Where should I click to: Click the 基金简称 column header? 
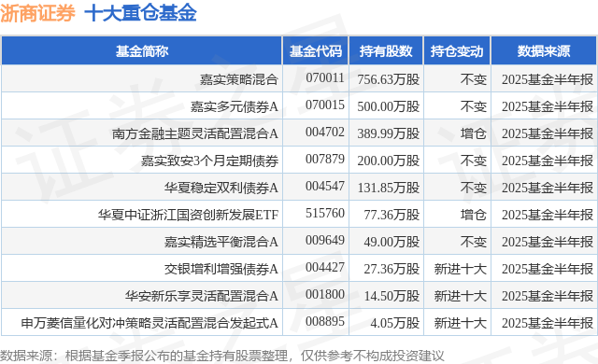[142, 51]
